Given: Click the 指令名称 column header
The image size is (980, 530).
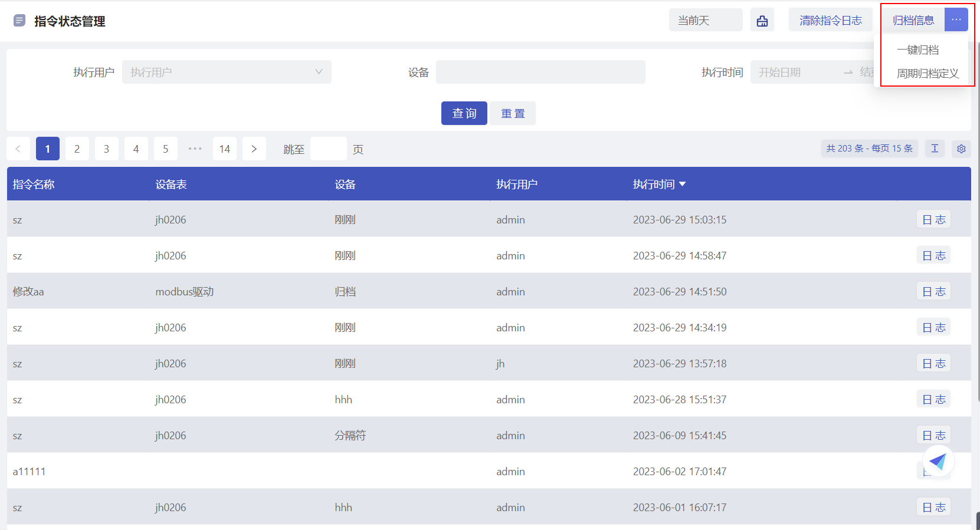Looking at the screenshot, I should 34,184.
